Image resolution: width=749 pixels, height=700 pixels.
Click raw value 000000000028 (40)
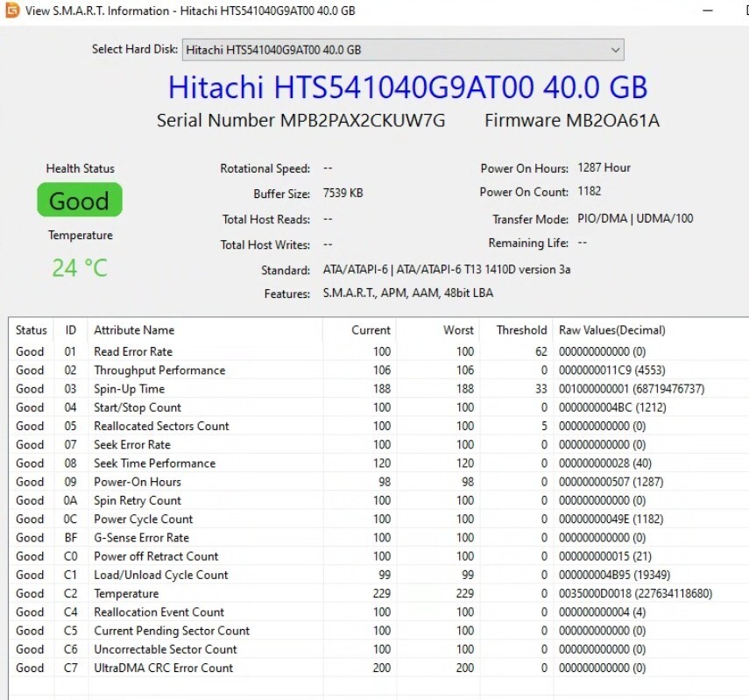coord(605,463)
